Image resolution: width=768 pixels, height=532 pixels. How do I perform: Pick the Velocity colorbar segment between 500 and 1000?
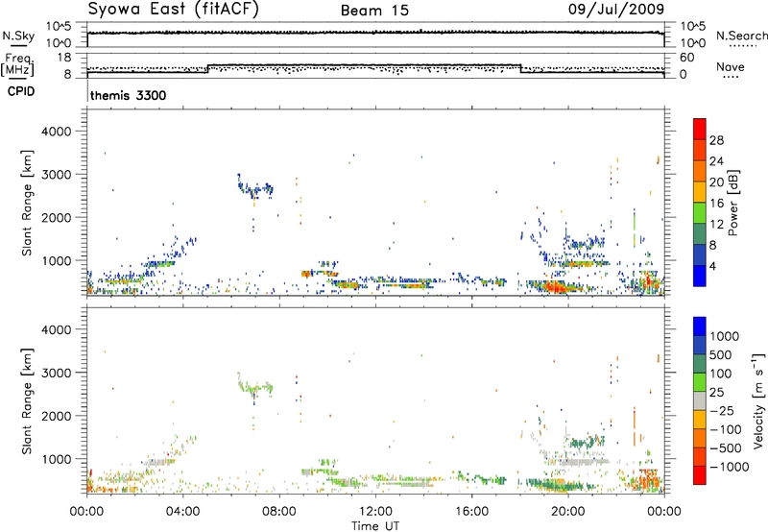(700, 345)
